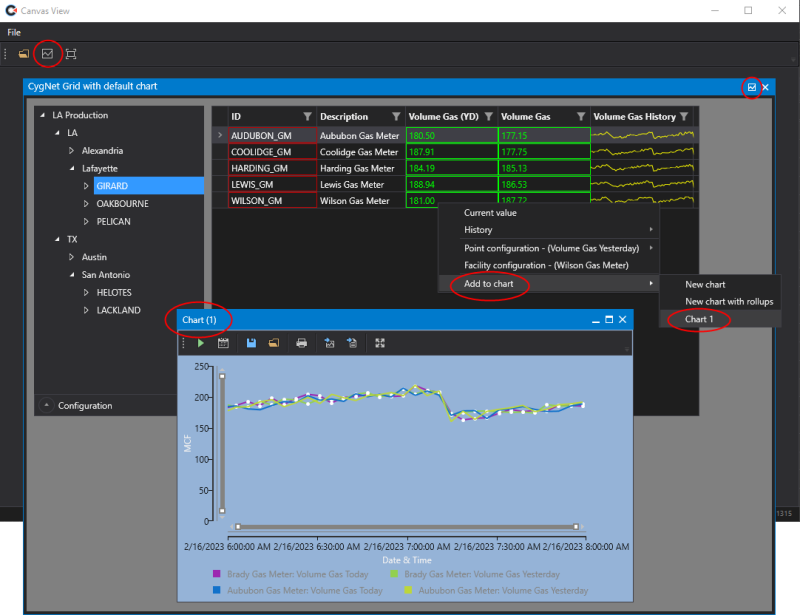Open the History submenu
The height and width of the screenshot is (615, 800).
point(549,230)
